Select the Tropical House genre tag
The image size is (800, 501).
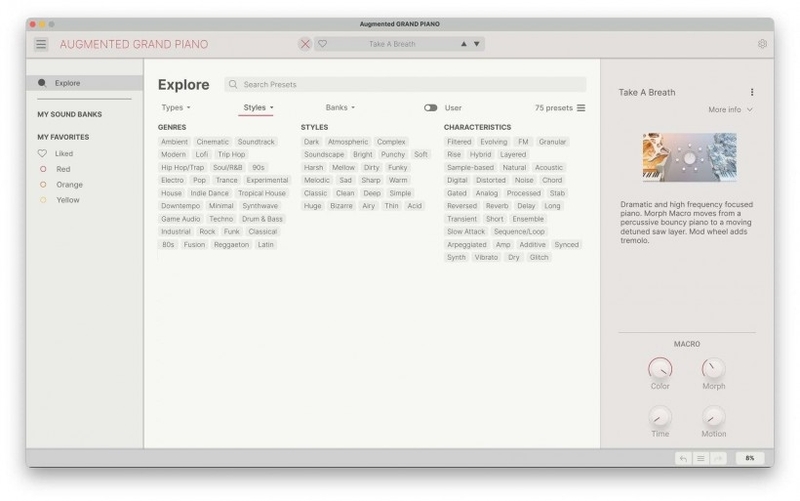pyautogui.click(x=262, y=193)
